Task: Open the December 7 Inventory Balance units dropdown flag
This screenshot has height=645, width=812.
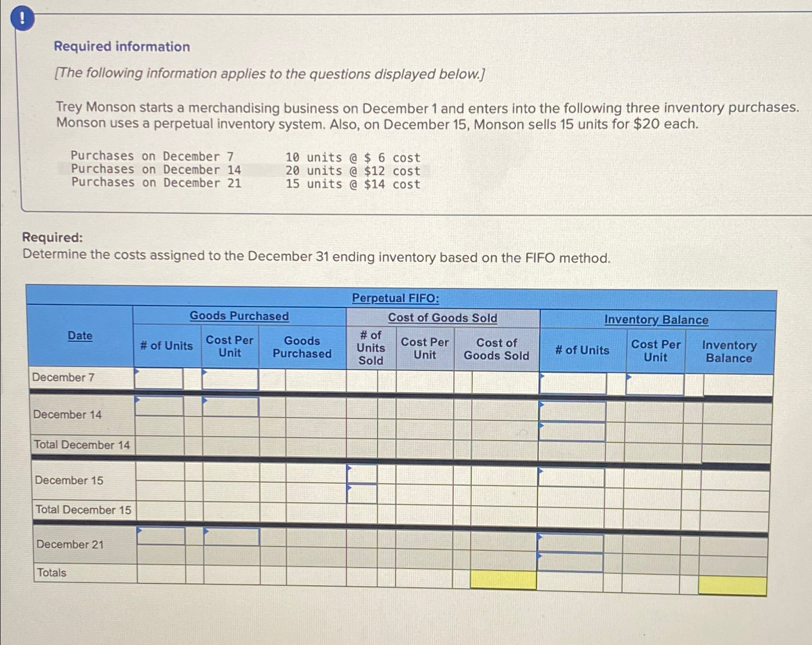Action: [x=542, y=375]
